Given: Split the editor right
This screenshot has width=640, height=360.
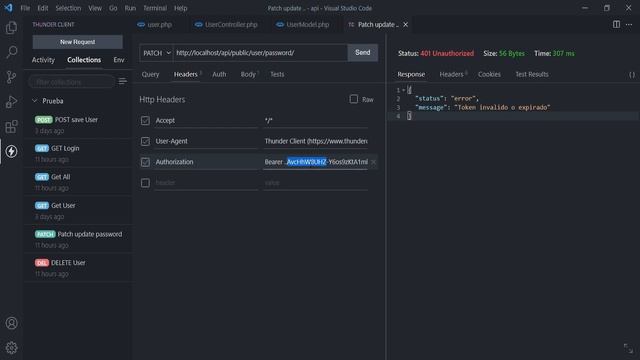Looking at the screenshot, I should pos(616,24).
